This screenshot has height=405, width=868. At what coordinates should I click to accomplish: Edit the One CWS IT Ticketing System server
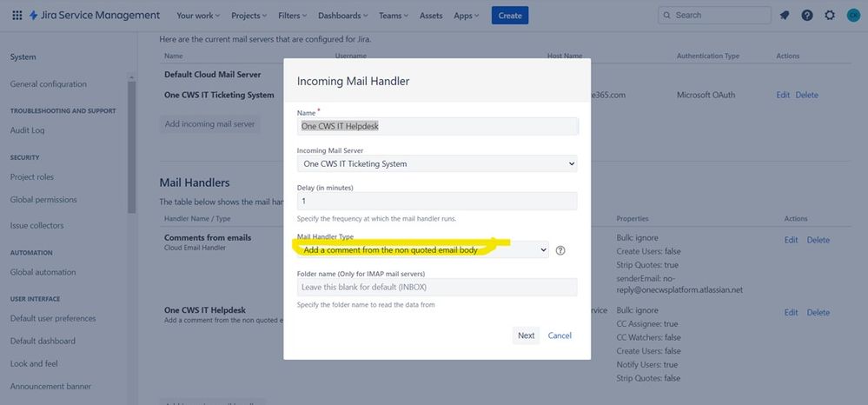click(x=783, y=96)
